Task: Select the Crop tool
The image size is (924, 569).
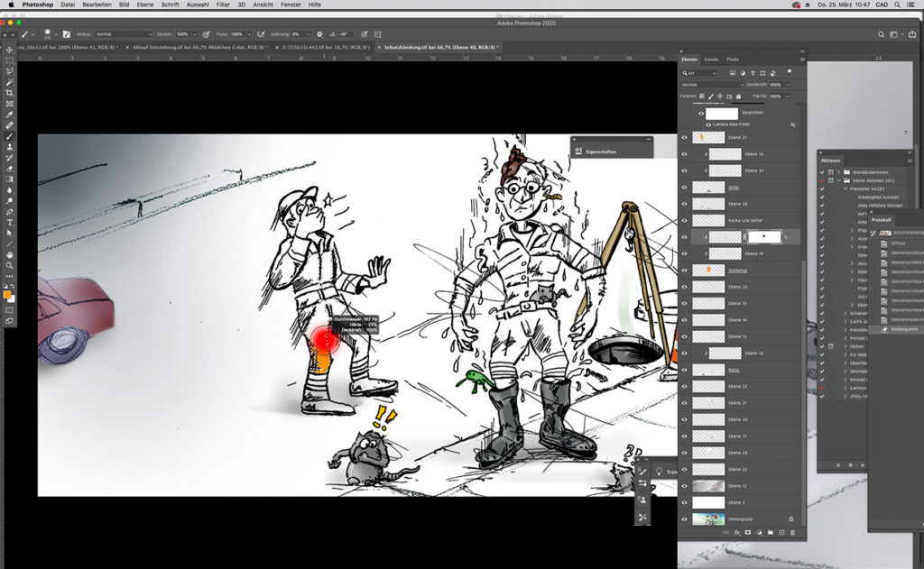Action: pyautogui.click(x=10, y=93)
